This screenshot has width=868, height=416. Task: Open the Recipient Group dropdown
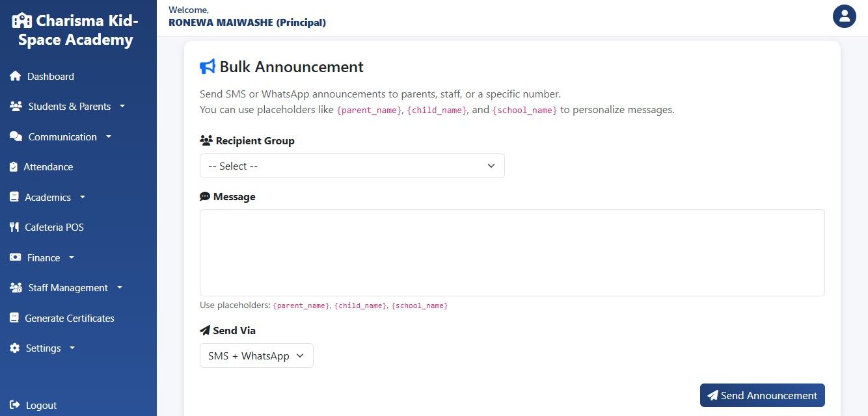click(352, 166)
